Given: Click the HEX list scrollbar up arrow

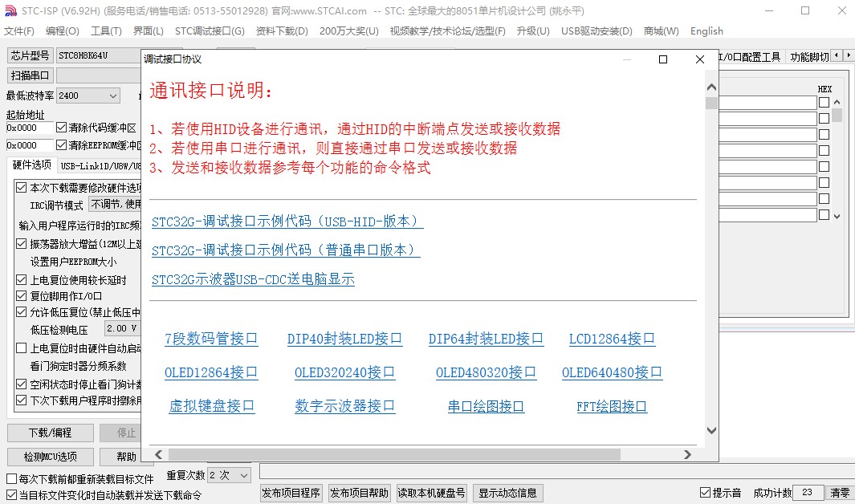Looking at the screenshot, I should 837,103.
